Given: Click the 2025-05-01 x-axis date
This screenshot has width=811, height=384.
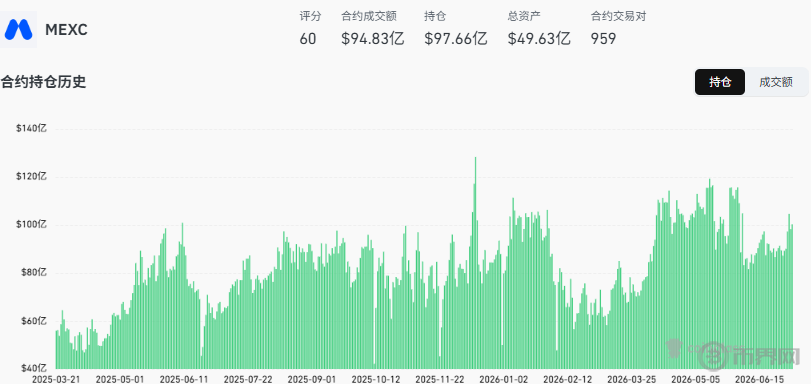Looking at the screenshot, I should (x=120, y=379).
